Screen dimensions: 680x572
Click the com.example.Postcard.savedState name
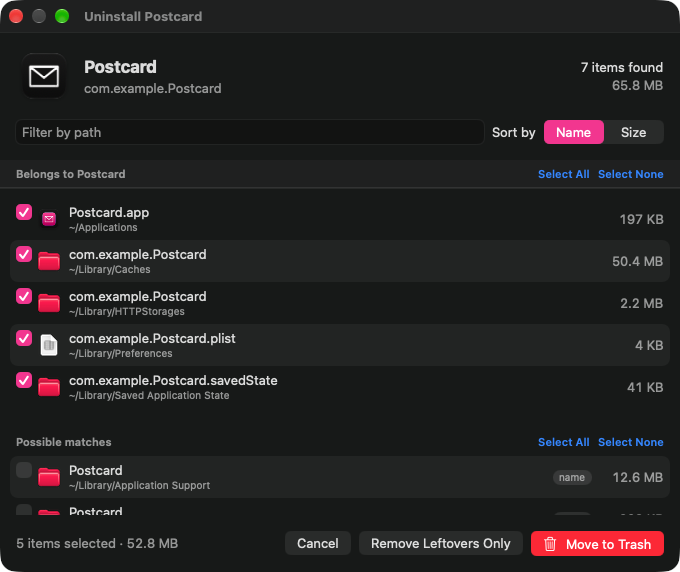pyautogui.click(x=173, y=380)
